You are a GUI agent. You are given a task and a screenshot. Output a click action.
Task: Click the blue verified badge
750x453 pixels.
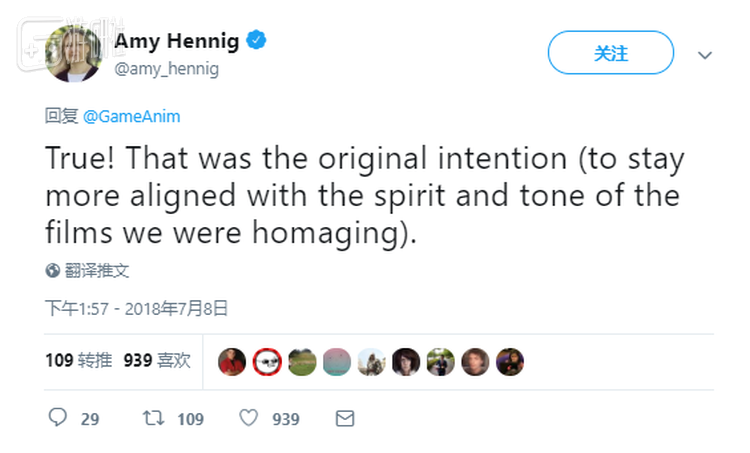point(257,41)
